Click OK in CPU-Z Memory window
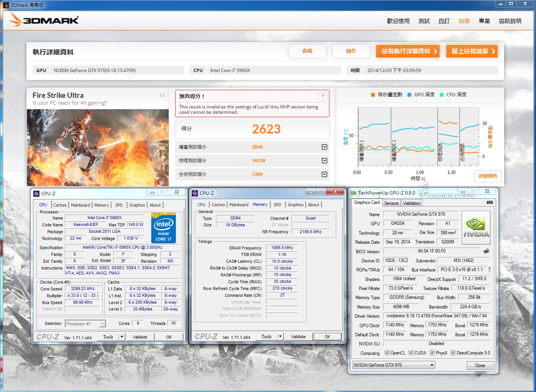 (x=328, y=337)
